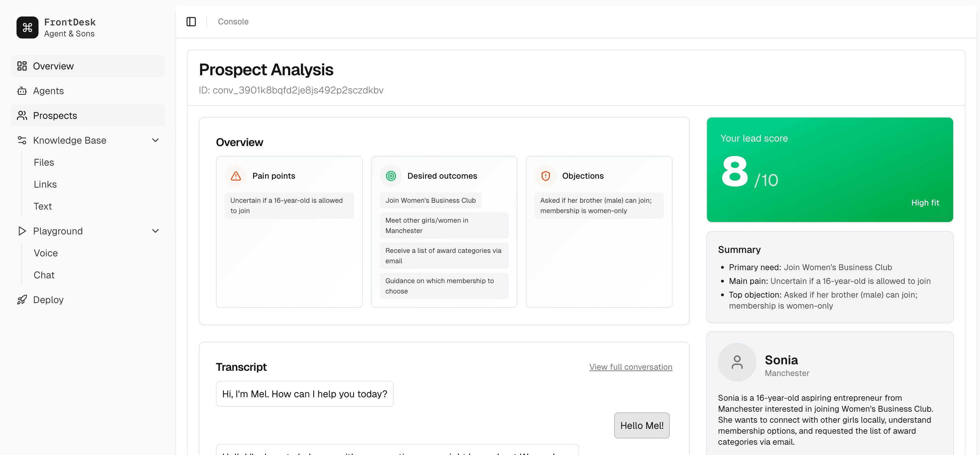Open Files under Knowledge Base

pos(44,162)
